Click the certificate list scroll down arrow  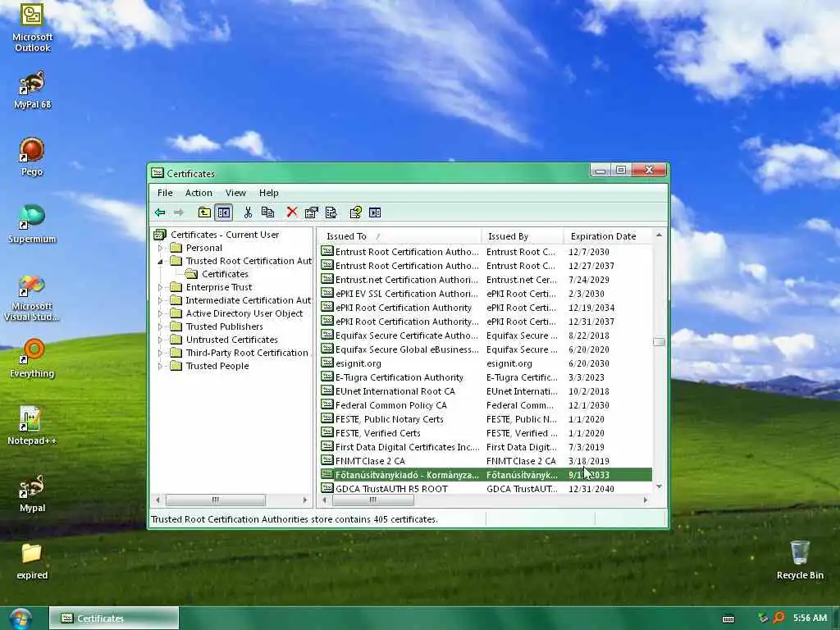tap(659, 486)
